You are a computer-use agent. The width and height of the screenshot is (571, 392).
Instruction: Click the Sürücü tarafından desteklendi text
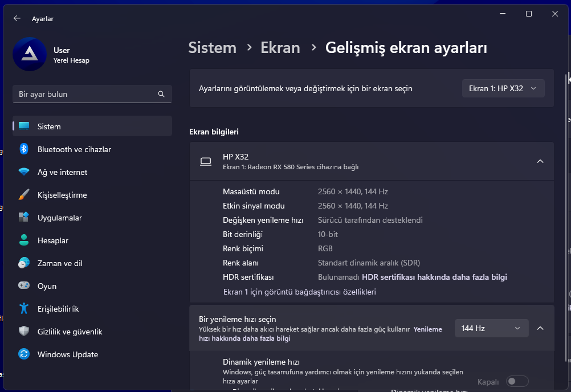pyautogui.click(x=370, y=220)
